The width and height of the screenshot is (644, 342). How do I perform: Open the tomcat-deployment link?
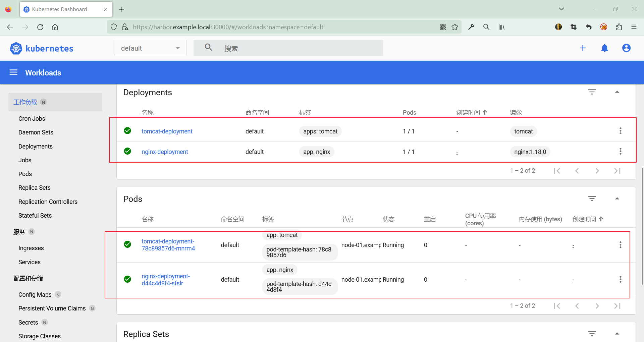pyautogui.click(x=167, y=131)
